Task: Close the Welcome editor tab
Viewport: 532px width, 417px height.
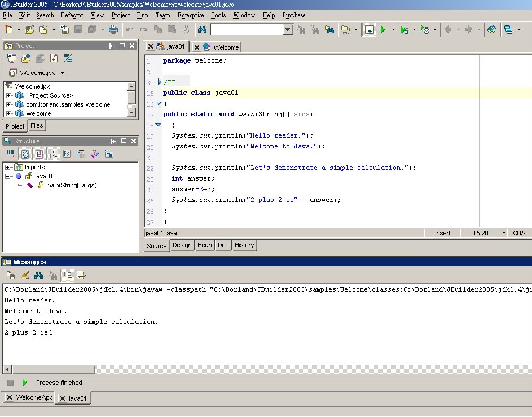Action: point(196,47)
